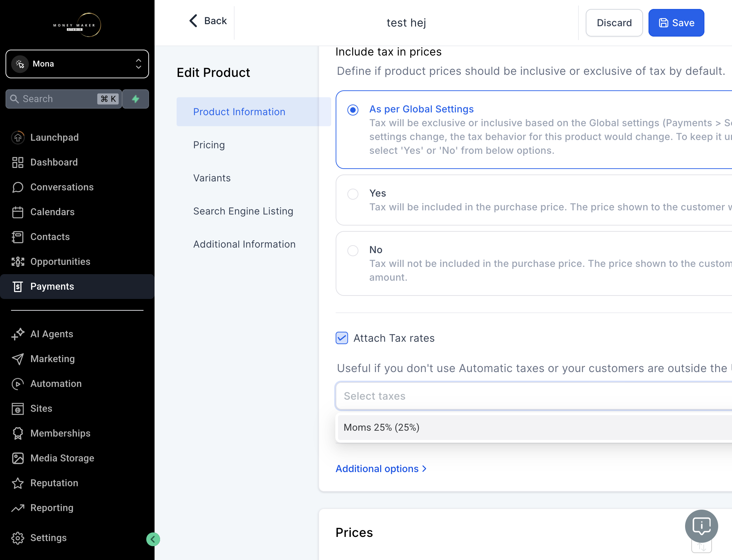Screen dimensions: 732x560
Task: Click the Marketing paper plane icon
Action: [18, 359]
